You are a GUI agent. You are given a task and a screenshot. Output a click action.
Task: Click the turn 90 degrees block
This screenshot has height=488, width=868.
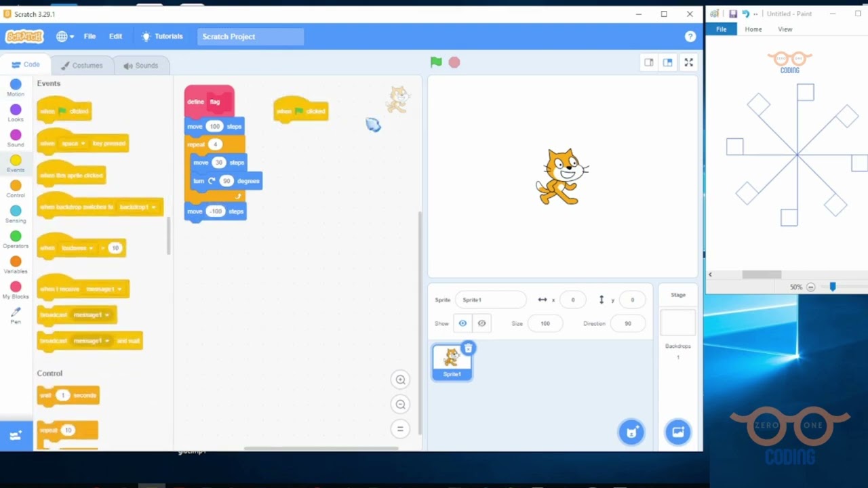(226, 181)
